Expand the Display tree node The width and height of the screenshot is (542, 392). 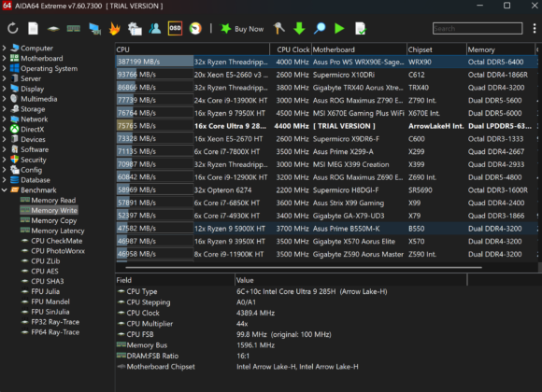(x=4, y=89)
